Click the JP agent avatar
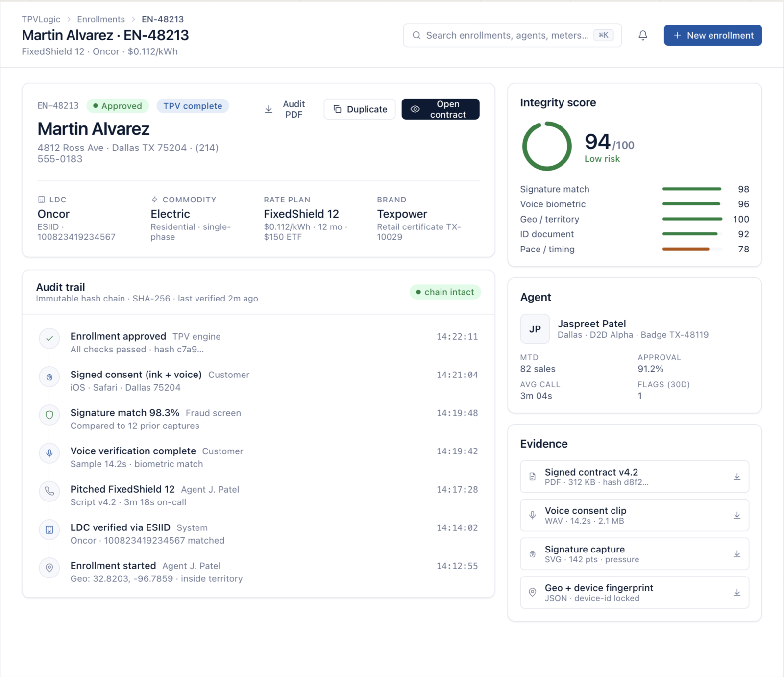The width and height of the screenshot is (784, 677). (535, 329)
